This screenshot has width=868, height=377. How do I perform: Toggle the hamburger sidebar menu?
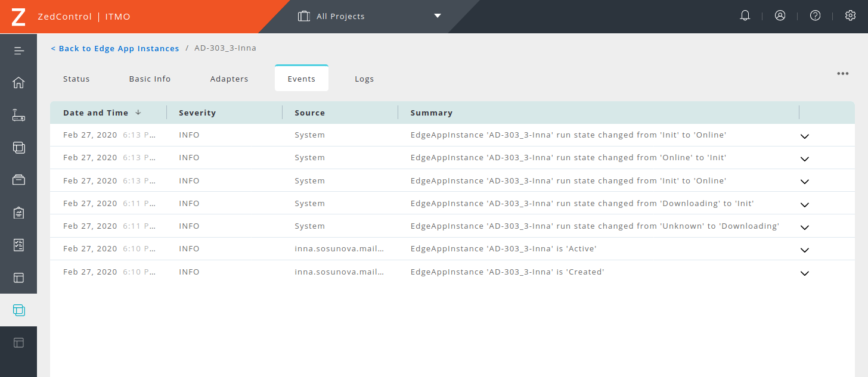coord(18,51)
